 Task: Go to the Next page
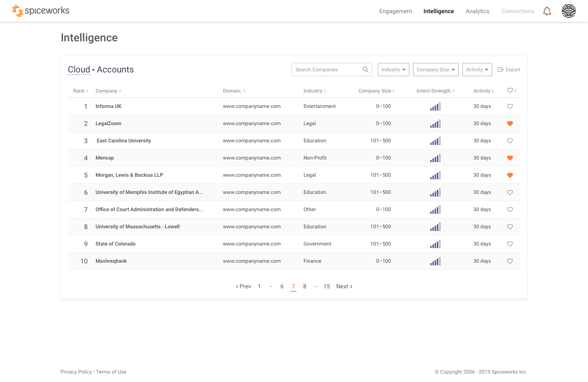point(344,286)
